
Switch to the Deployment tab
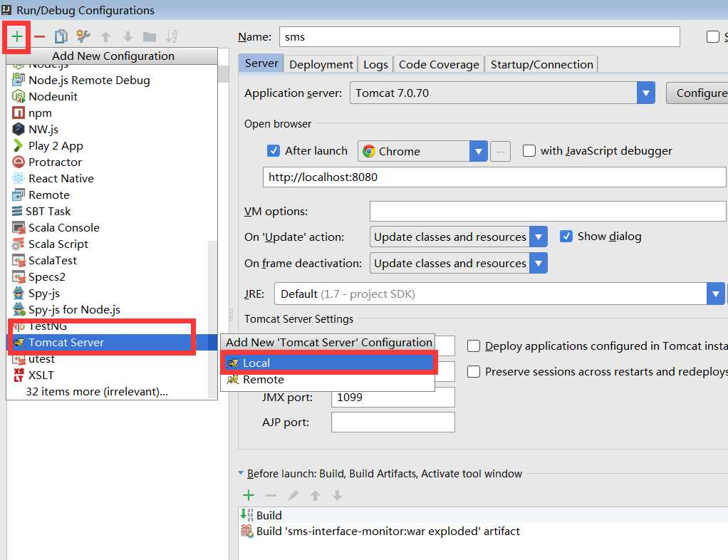321,65
